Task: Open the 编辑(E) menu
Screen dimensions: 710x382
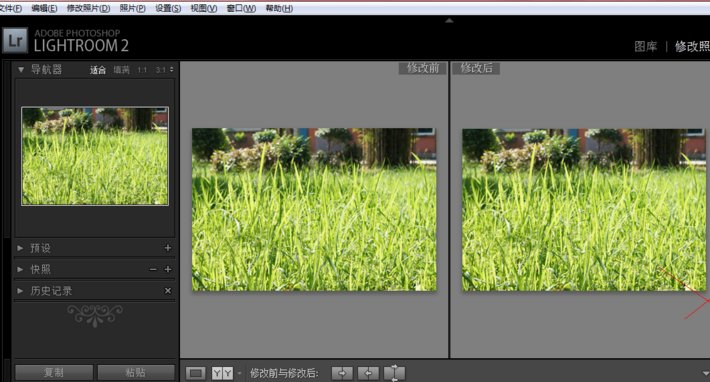Action: click(44, 9)
